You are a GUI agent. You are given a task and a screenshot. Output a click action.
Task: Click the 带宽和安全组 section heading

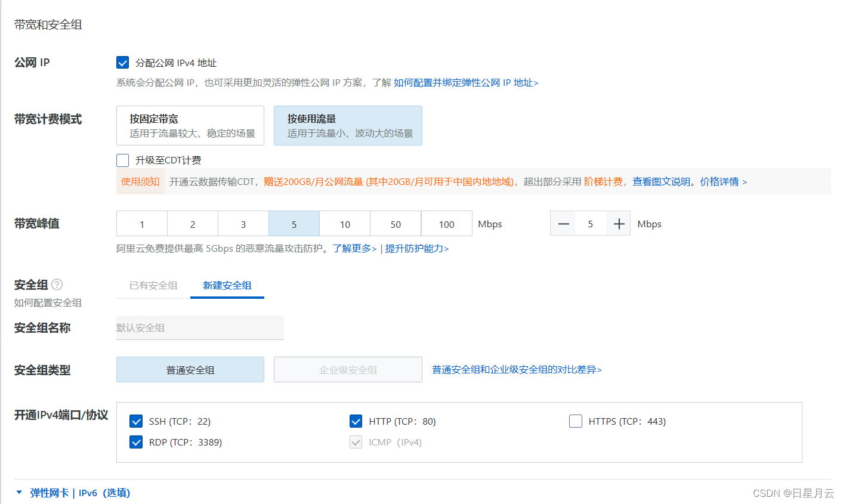tap(48, 24)
